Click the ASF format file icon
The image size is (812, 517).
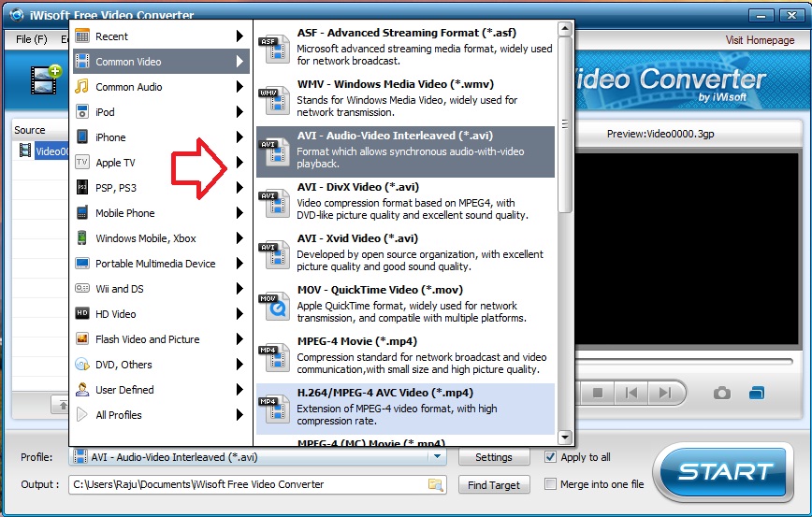pyautogui.click(x=273, y=50)
